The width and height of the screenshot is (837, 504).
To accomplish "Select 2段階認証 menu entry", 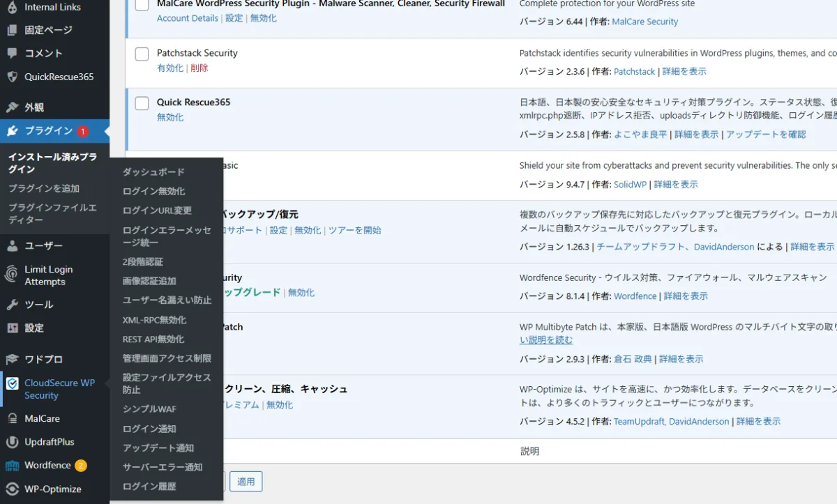I will click(142, 261).
